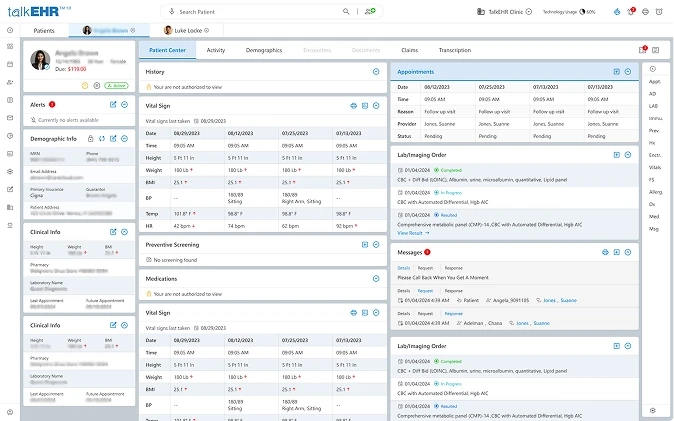The width and height of the screenshot is (674, 421).
Task: Select LAB in the right shortcut sidebar
Action: pyautogui.click(x=653, y=105)
